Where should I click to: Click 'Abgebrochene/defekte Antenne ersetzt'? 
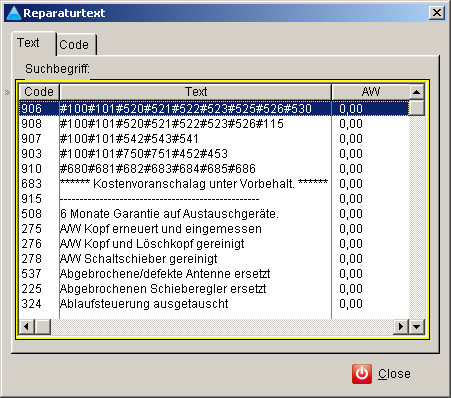coord(165,274)
